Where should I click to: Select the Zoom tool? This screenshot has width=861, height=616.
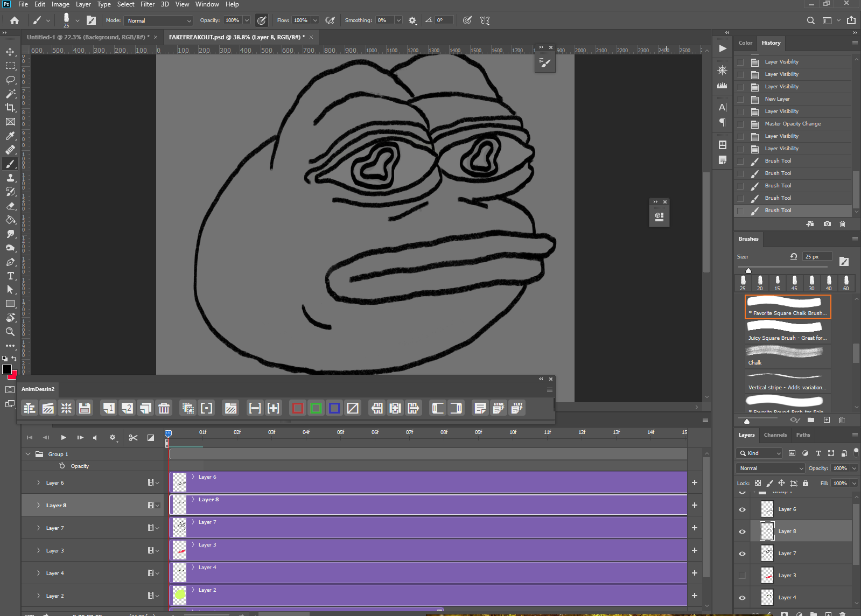[x=10, y=332]
